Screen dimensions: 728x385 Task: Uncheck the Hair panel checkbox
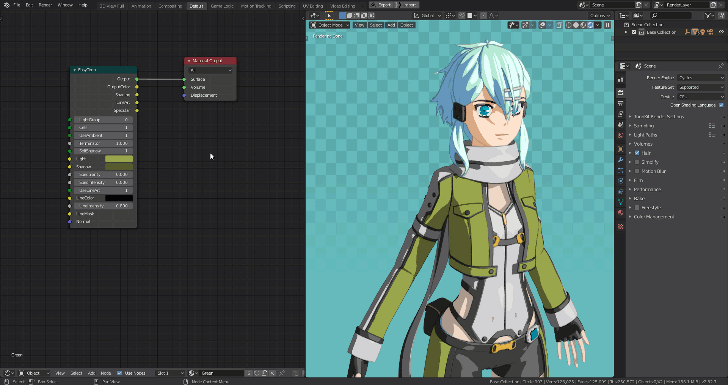click(x=637, y=153)
